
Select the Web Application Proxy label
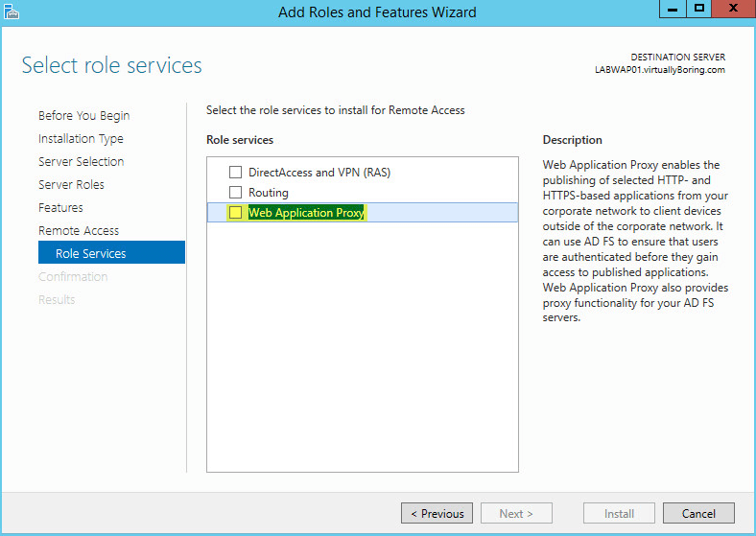coord(306,213)
